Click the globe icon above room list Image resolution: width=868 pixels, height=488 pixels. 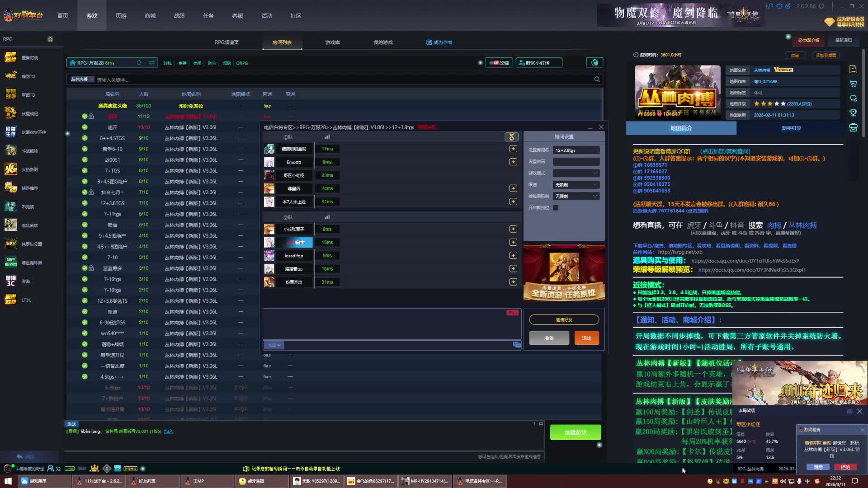595,63
